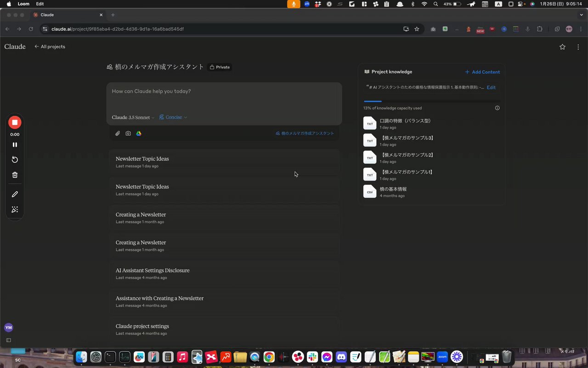
Task: Capture a screenshot with the camera icon
Action: point(128,133)
